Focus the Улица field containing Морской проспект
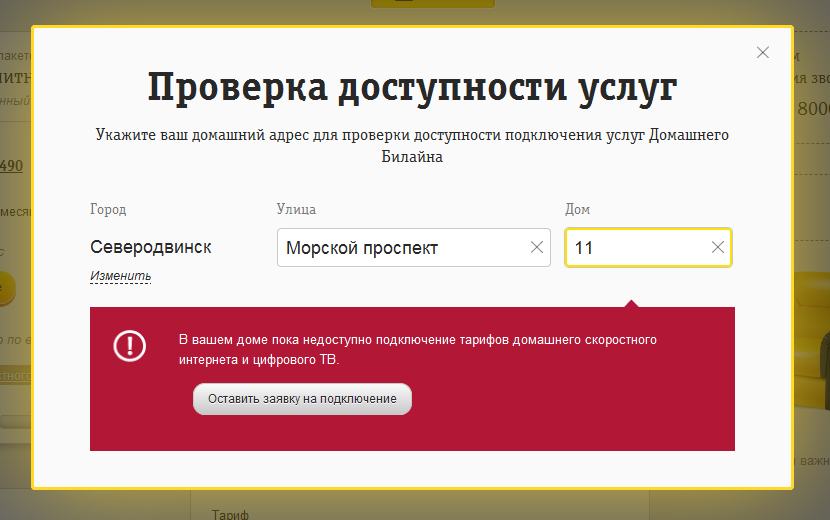 (x=400, y=248)
